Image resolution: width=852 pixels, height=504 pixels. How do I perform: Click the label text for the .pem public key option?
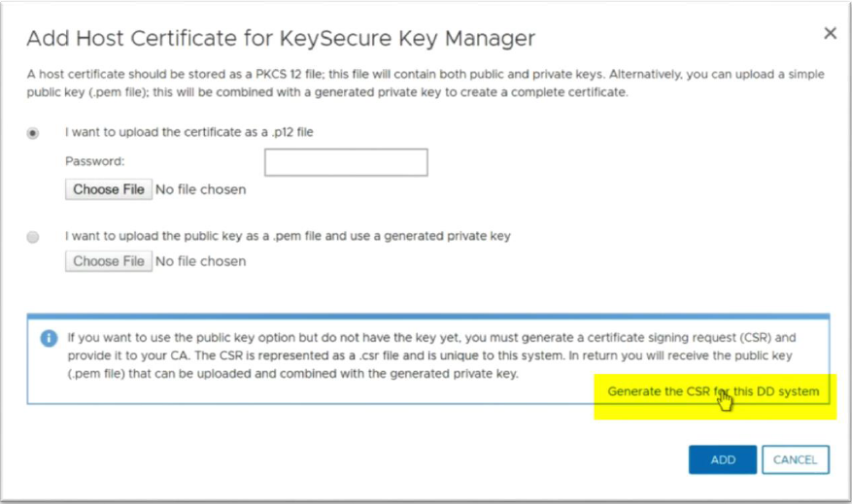(x=288, y=236)
